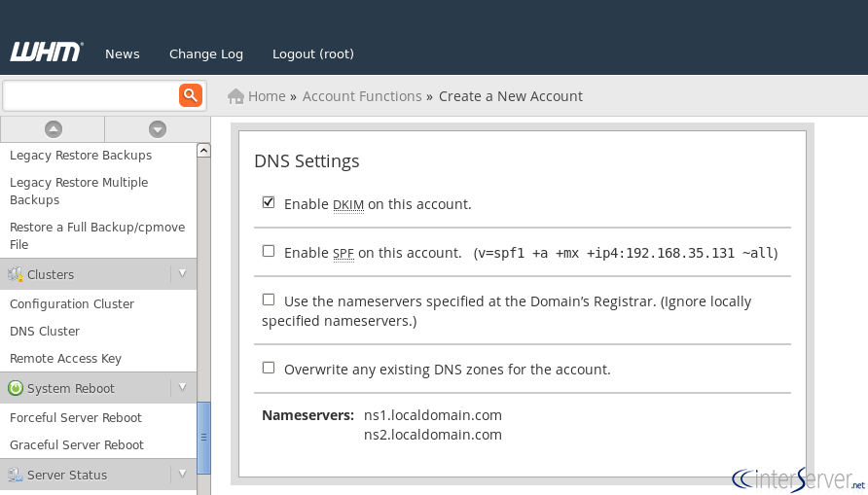Open the Change Log menu item
868x495 pixels.
pyautogui.click(x=206, y=54)
